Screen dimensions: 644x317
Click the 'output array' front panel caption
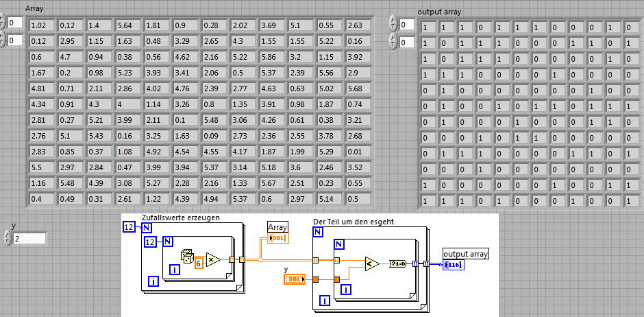click(x=439, y=12)
